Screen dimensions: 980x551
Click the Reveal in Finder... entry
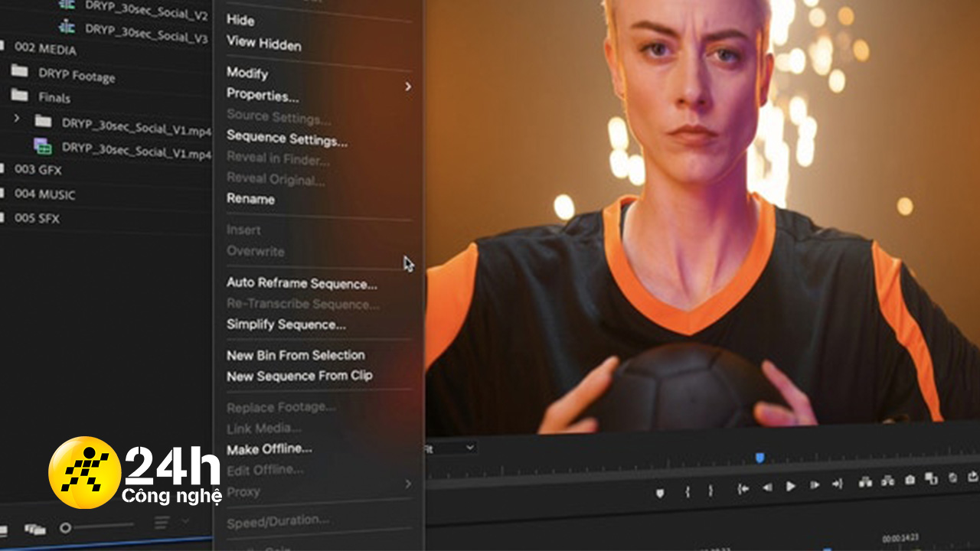278,159
